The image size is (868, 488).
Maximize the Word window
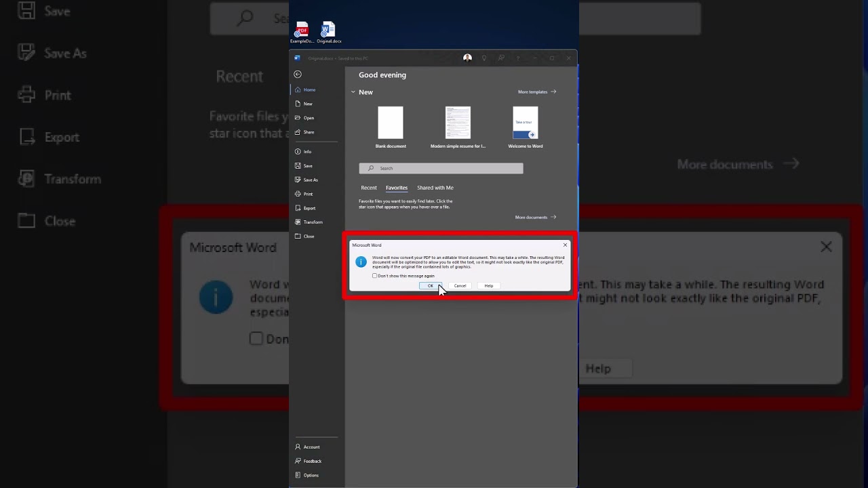click(552, 58)
